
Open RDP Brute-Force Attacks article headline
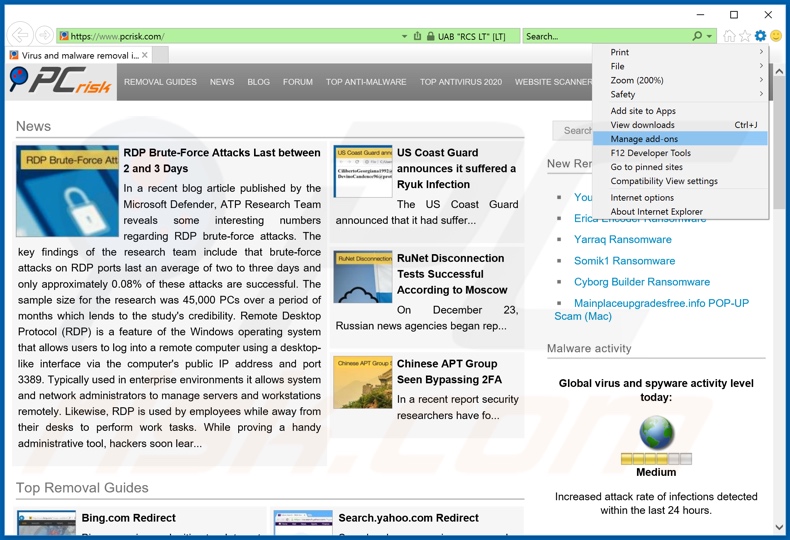(x=222, y=160)
